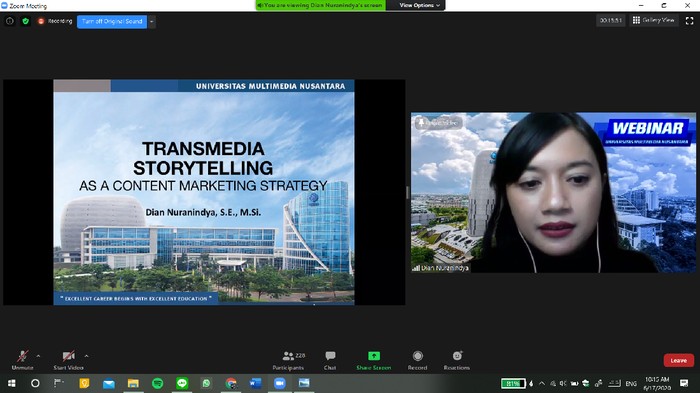This screenshot has height=393, width=700.
Task: Click Dian Nuranindya's video thumbnail
Action: [553, 192]
